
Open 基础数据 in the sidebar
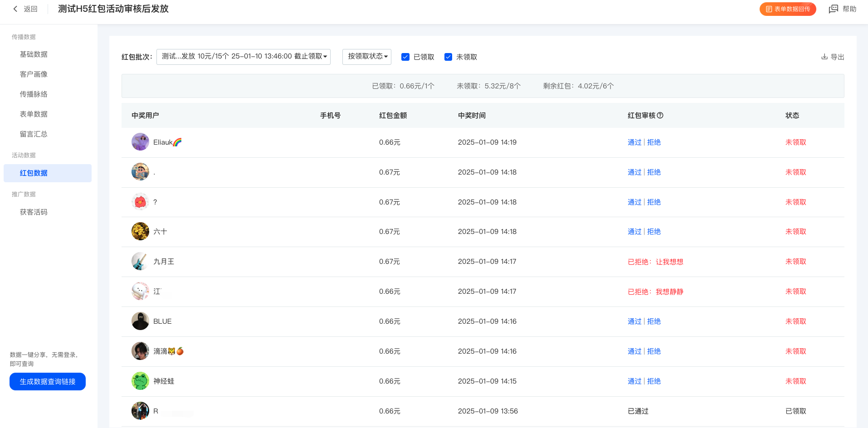[34, 54]
